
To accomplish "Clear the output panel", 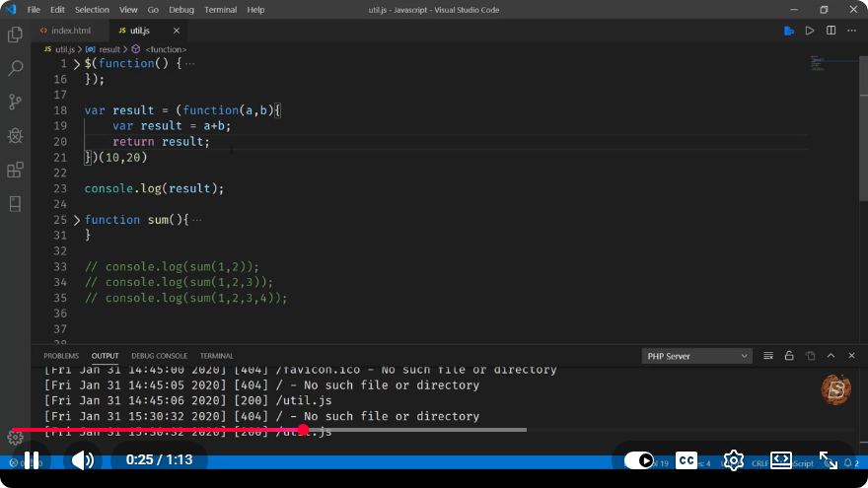I will click(x=767, y=356).
